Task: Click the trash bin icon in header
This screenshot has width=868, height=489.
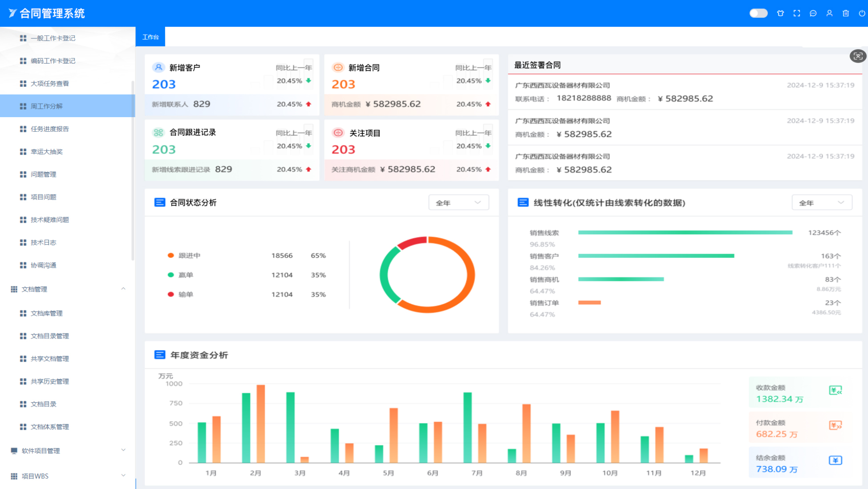Action: tap(846, 13)
